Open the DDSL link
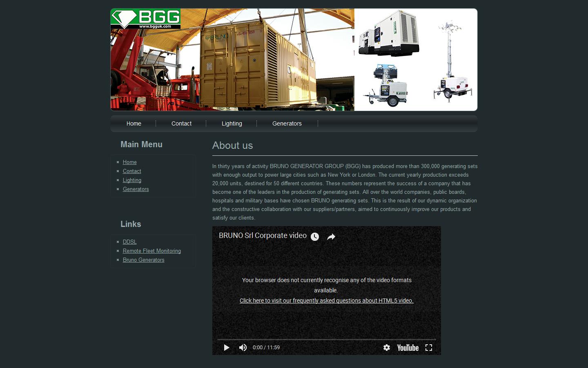588x368 pixels. point(129,242)
